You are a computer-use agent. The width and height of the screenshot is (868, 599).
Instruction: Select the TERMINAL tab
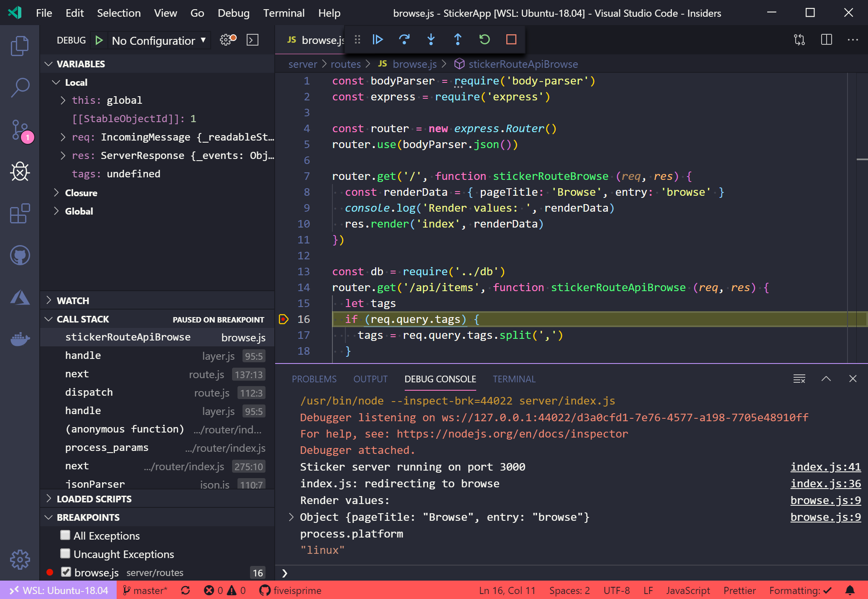(x=514, y=378)
